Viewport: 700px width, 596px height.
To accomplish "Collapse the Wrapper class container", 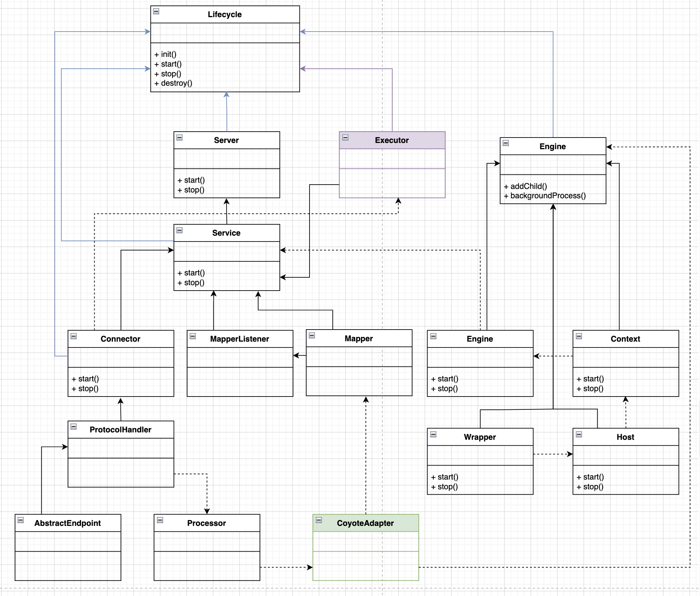I will pos(433,434).
